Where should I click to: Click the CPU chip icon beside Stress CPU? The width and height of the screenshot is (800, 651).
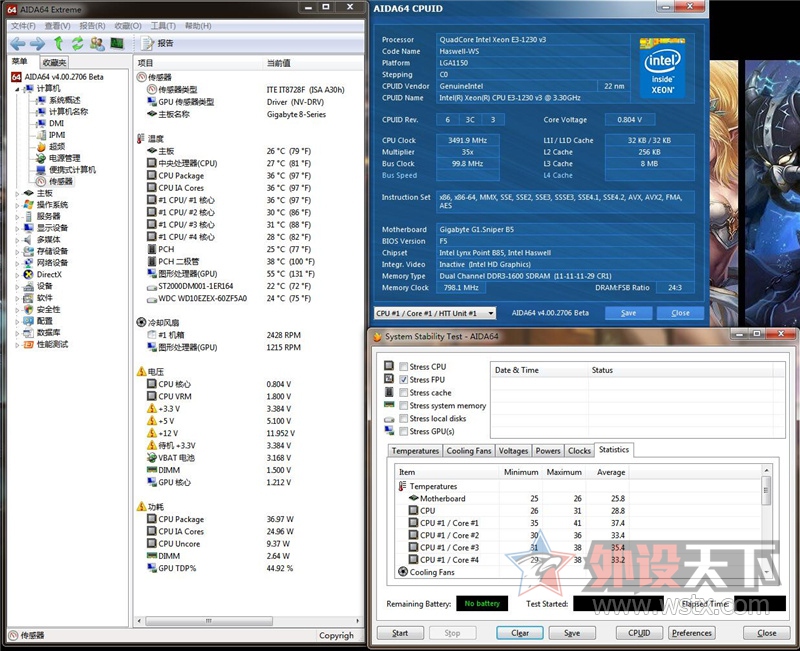click(x=389, y=366)
